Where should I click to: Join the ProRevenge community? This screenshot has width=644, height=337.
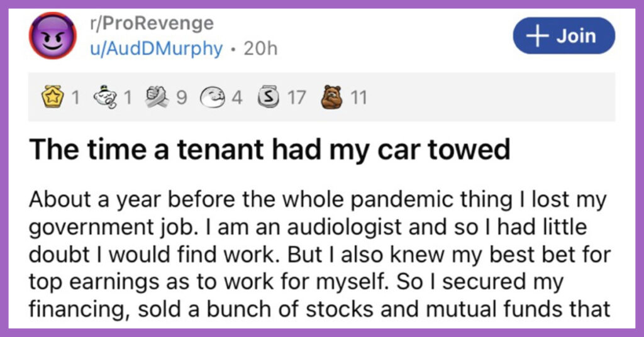tap(564, 36)
